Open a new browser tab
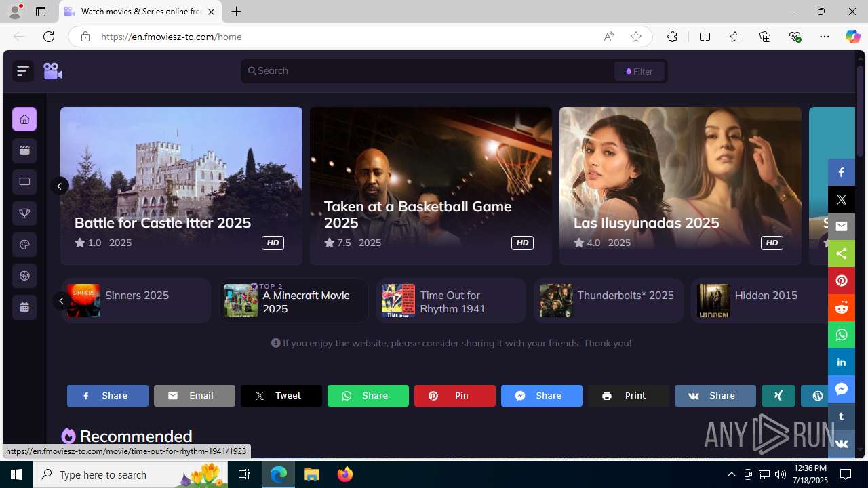This screenshot has width=868, height=488. click(236, 12)
